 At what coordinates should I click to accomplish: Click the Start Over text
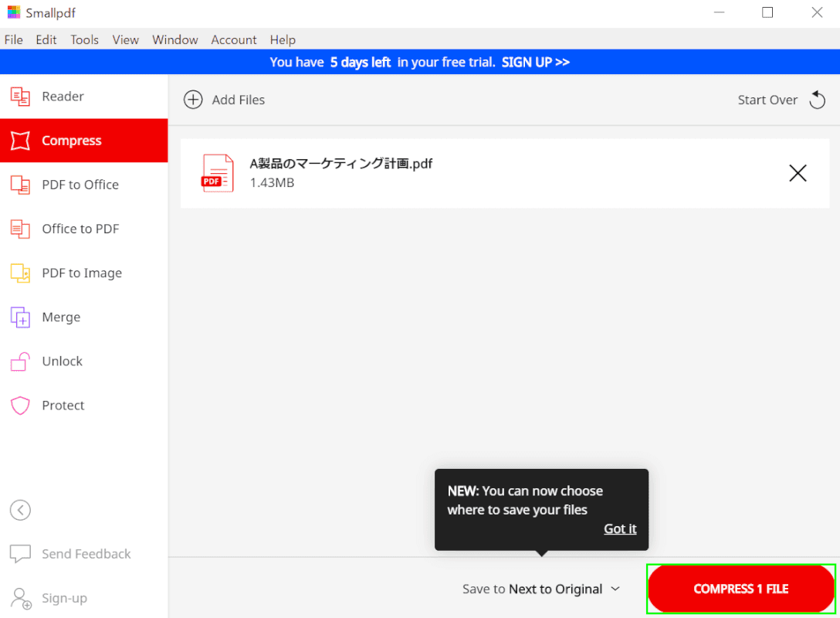767,100
